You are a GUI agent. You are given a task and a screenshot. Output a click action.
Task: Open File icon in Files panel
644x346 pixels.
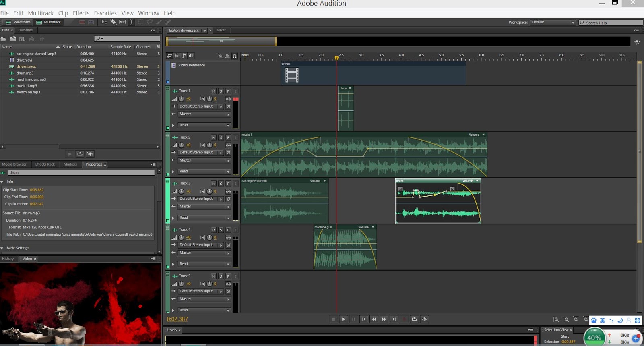4,39
